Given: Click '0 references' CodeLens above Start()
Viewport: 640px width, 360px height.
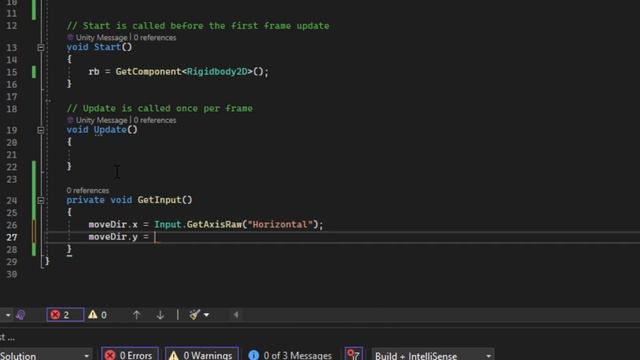Looking at the screenshot, I should tap(155, 38).
